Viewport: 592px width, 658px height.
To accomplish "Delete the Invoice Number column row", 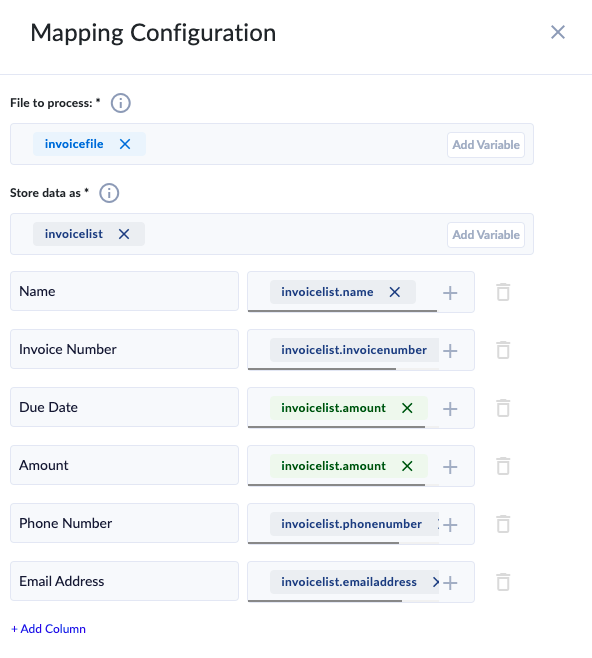I will click(503, 350).
